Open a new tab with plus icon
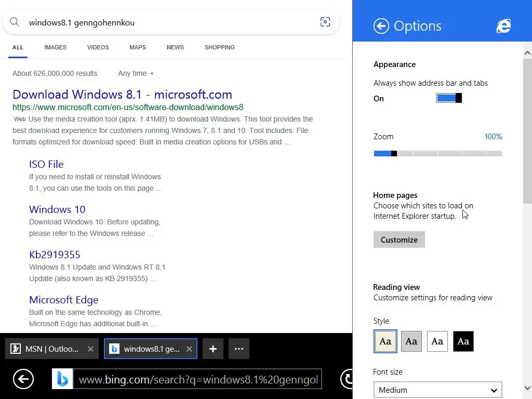Image resolution: width=532 pixels, height=399 pixels. pos(212,349)
